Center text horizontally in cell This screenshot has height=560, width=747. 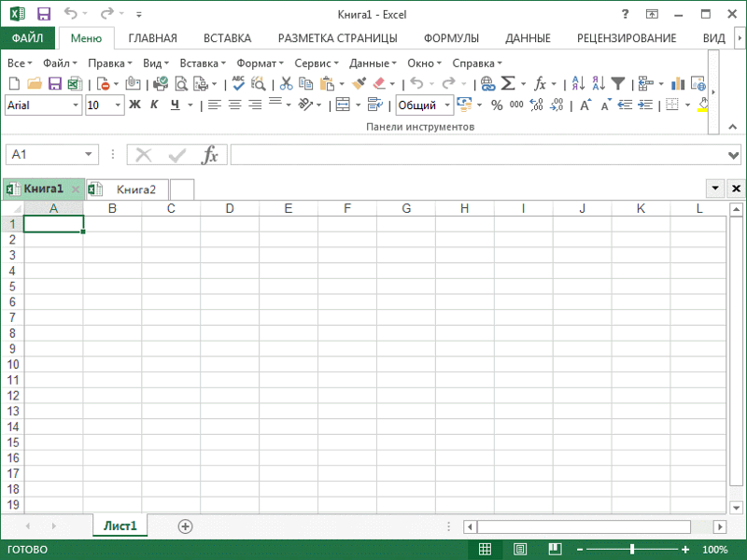(235, 105)
